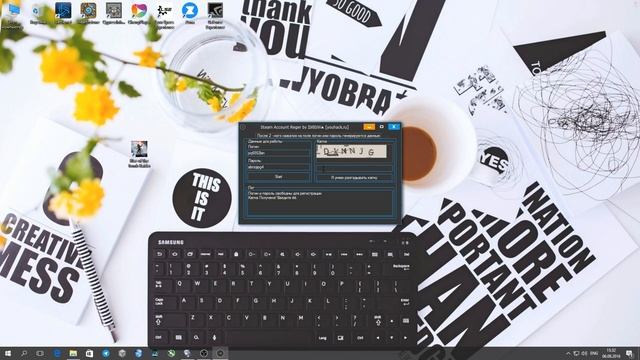Focus the captcha answer input field

tap(354, 168)
